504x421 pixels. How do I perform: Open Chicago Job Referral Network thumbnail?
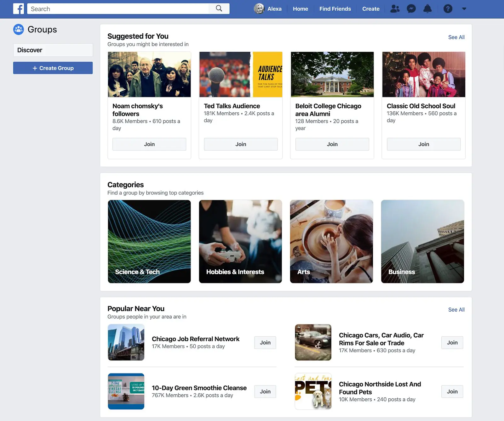point(126,342)
